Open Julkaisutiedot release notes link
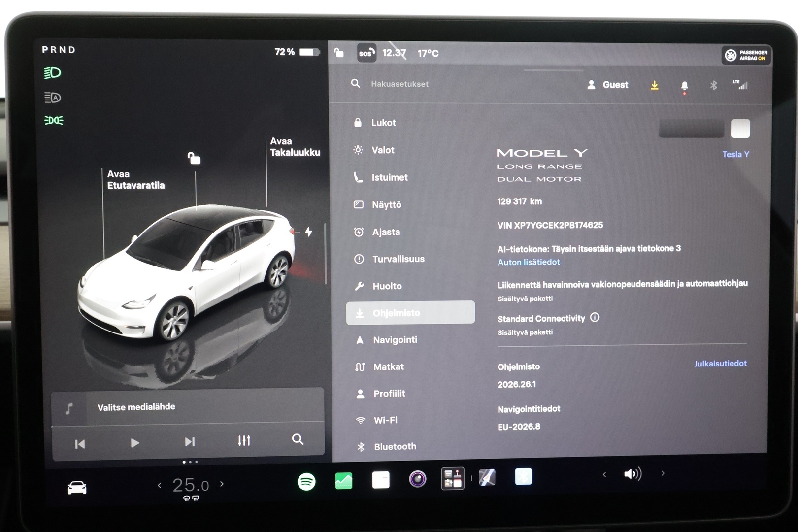Screen dimensions: 798x532 (x=720, y=364)
